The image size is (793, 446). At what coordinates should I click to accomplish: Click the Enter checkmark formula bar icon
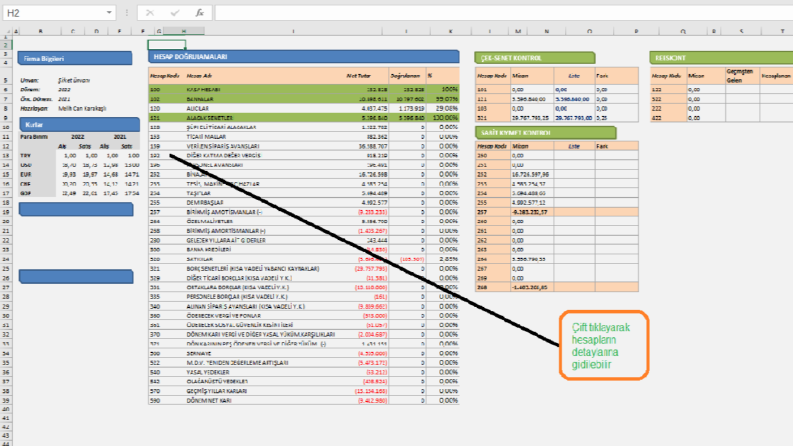[x=174, y=13]
